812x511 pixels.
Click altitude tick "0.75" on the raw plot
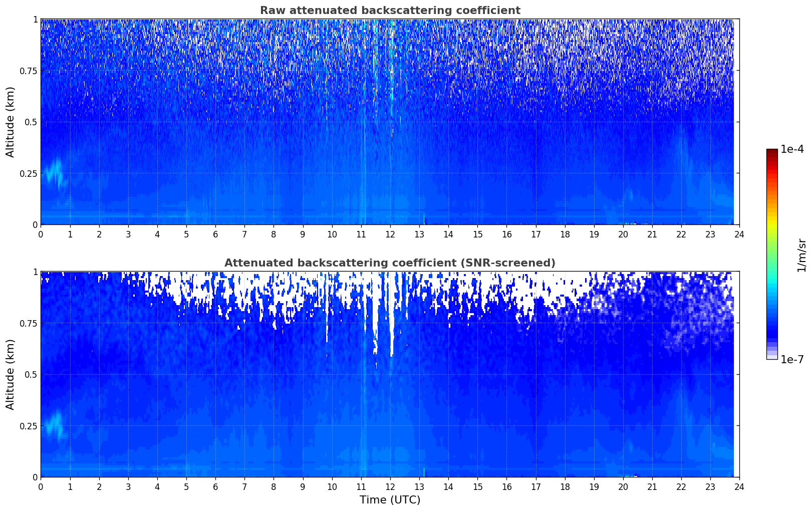tap(29, 71)
